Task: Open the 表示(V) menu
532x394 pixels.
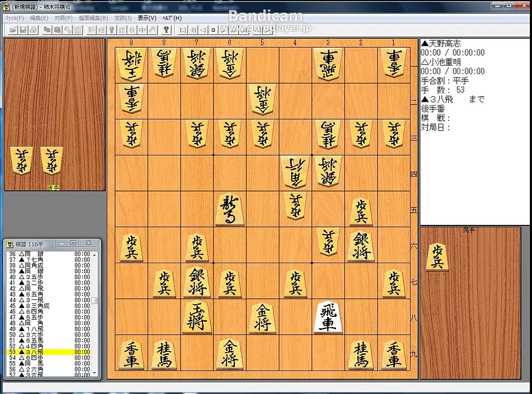Action: 147,18
